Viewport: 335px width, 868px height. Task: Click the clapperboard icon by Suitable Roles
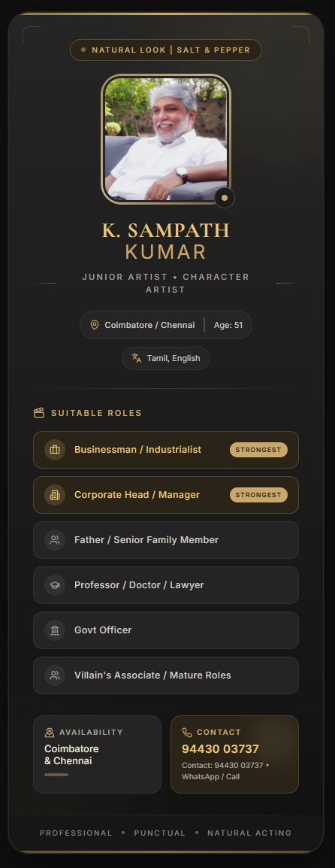tap(39, 413)
